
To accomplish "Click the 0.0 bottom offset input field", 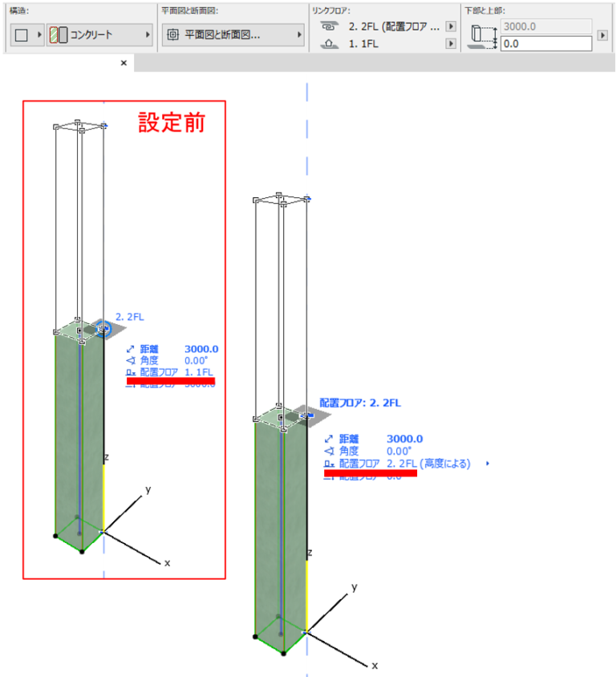I will (x=546, y=43).
